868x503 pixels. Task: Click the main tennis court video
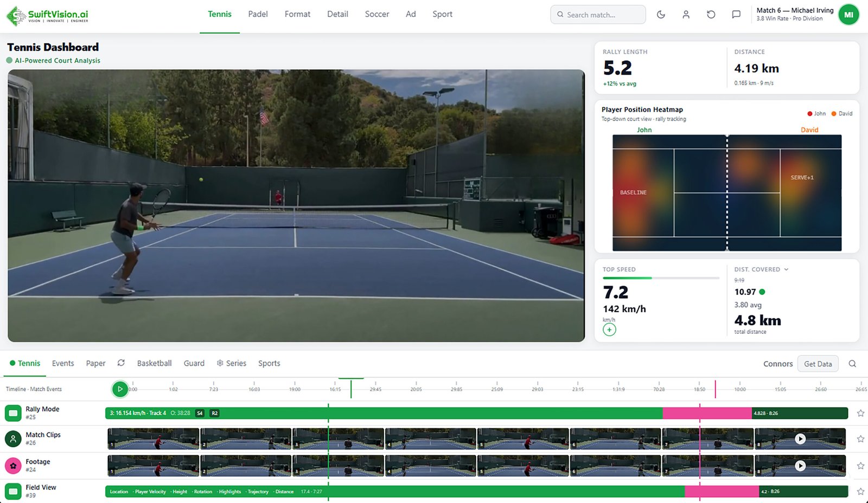coord(296,205)
